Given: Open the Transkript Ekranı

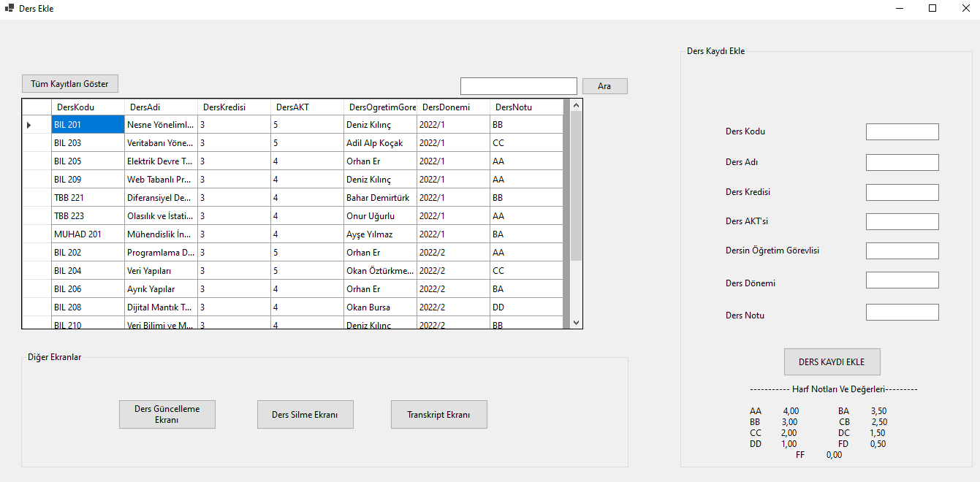Looking at the screenshot, I should 438,414.
